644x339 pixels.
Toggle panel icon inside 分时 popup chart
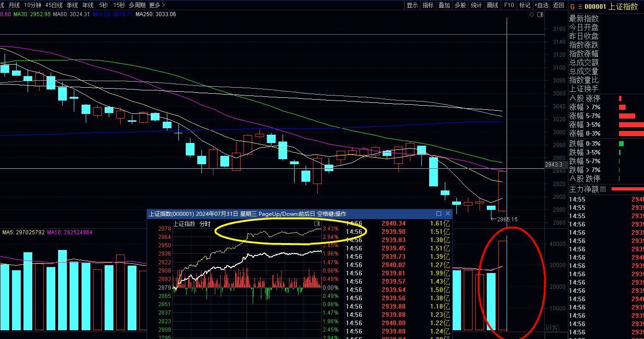point(317,224)
